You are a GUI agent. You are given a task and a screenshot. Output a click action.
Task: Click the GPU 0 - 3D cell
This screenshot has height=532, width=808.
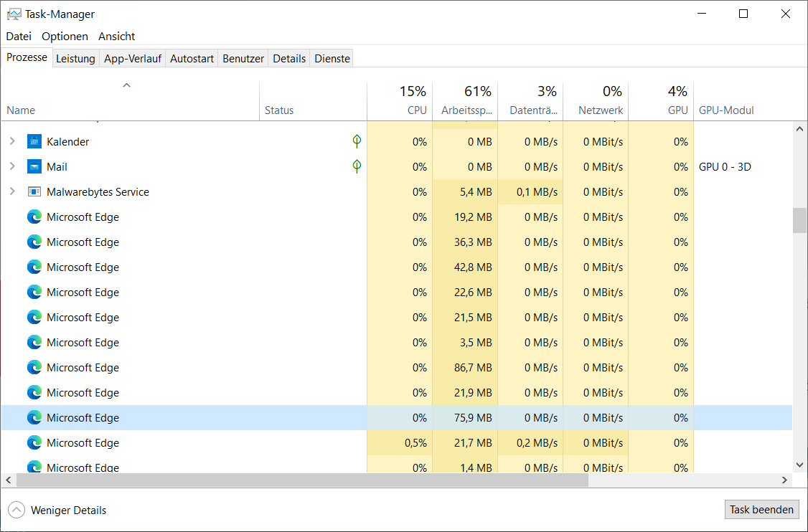pyautogui.click(x=725, y=167)
